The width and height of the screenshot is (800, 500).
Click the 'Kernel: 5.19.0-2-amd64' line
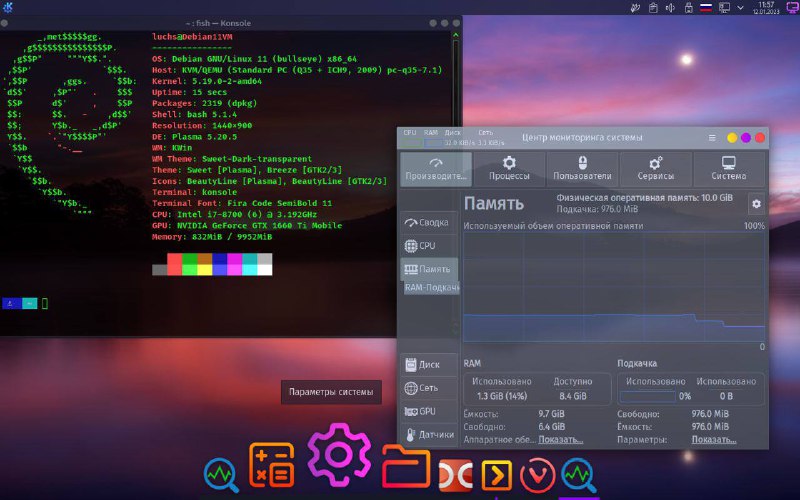click(x=207, y=81)
